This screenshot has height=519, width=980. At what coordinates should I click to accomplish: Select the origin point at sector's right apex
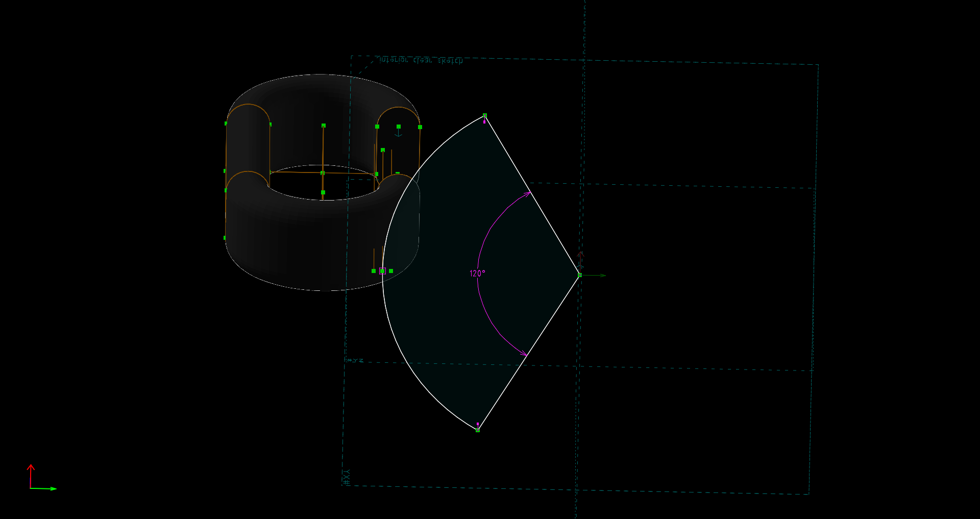point(580,275)
